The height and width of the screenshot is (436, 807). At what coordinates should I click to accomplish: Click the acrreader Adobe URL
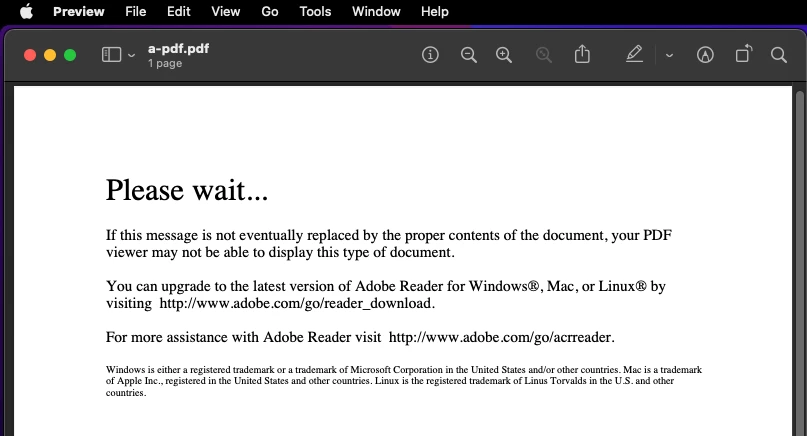500,337
